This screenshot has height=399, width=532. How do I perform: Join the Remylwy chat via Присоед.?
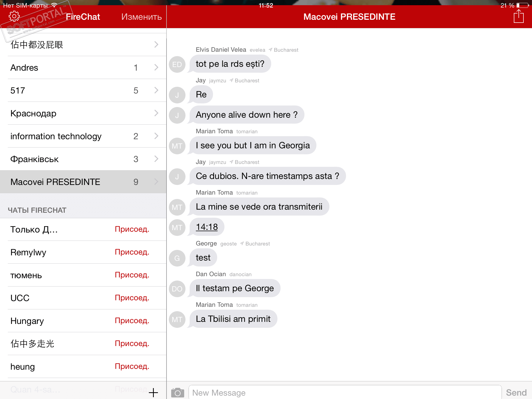[132, 252]
